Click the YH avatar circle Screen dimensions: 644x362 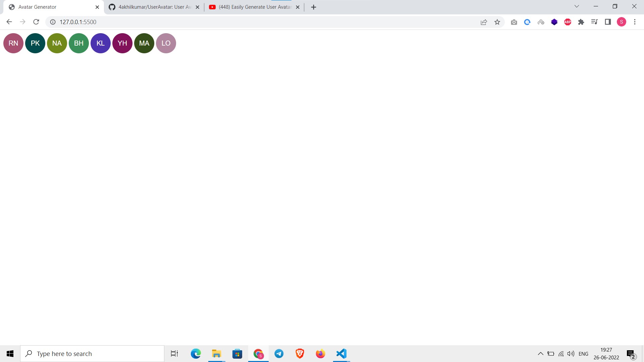122,43
